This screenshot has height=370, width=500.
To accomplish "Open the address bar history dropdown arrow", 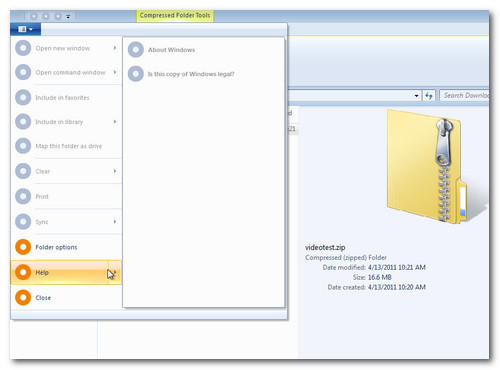I will [416, 96].
